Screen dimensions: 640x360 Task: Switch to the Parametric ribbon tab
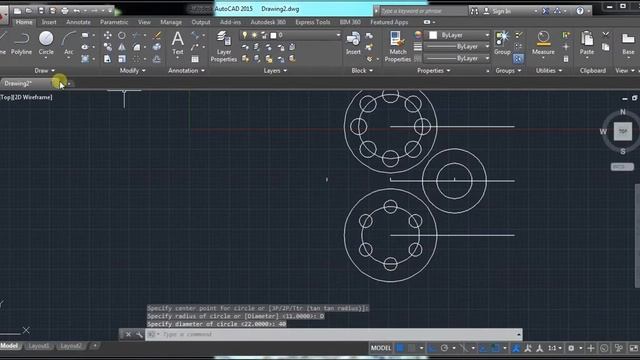pos(114,22)
